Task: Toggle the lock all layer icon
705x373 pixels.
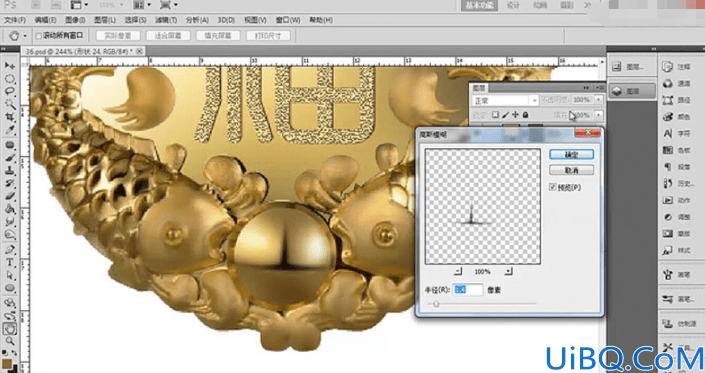Action: click(525, 115)
